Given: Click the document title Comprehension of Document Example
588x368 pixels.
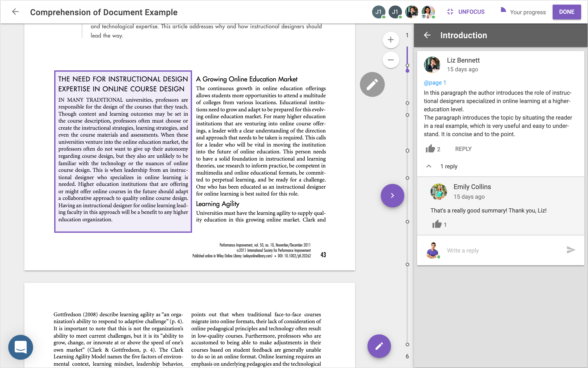Looking at the screenshot, I should click(104, 12).
